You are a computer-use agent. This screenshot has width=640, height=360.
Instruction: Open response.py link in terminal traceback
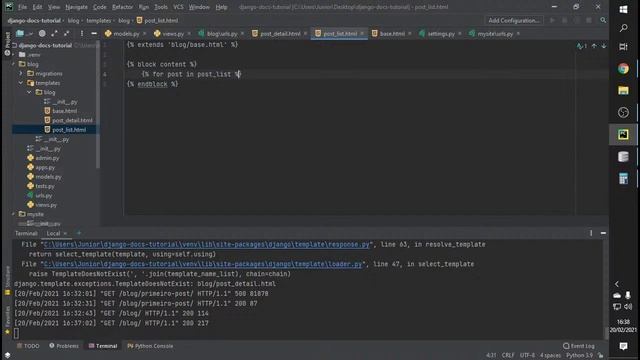click(x=206, y=244)
